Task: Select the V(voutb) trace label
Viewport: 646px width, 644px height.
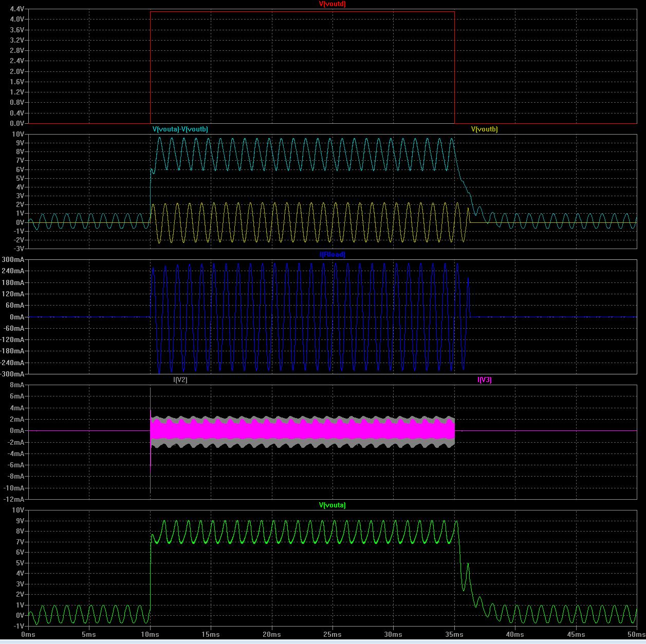Action: coord(485,129)
